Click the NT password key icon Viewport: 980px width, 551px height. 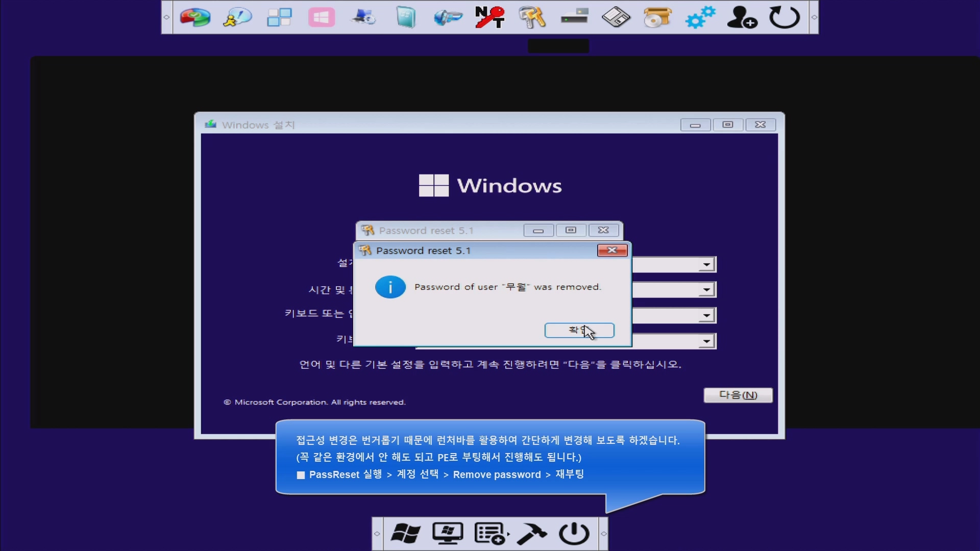(489, 17)
